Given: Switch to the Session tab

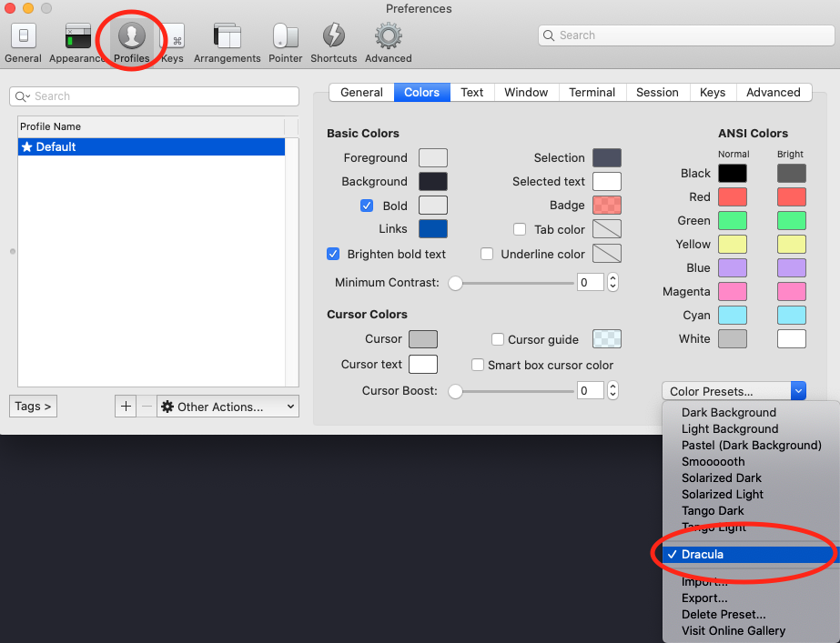Looking at the screenshot, I should coord(657,92).
